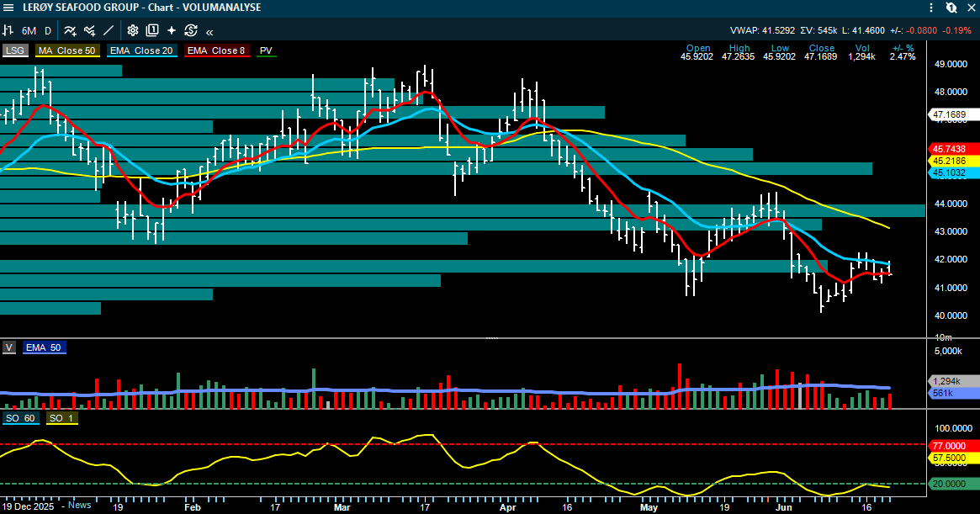Open the SO 1 stochastic label
Image resolution: width=980 pixels, height=514 pixels.
coord(61,418)
